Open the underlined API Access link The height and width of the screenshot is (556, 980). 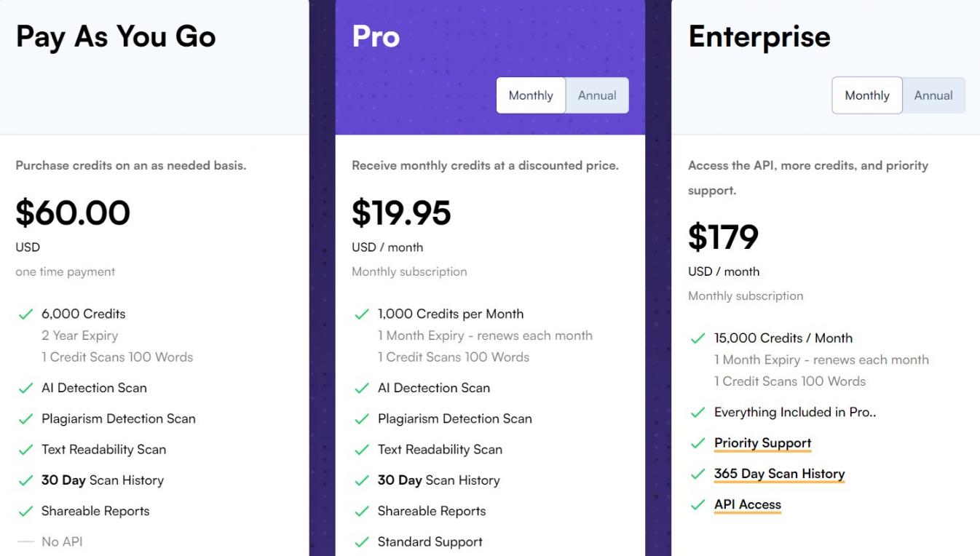tap(747, 504)
